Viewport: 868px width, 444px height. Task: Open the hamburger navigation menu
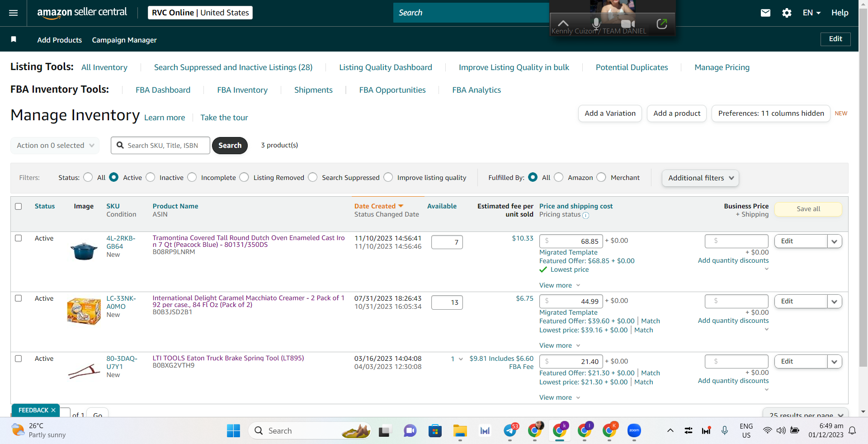coord(14,13)
